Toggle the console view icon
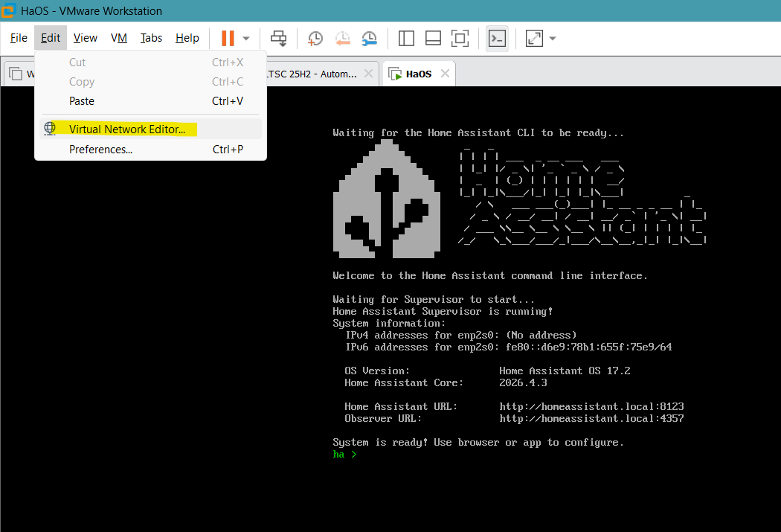The width and height of the screenshot is (781, 532). tap(497, 39)
